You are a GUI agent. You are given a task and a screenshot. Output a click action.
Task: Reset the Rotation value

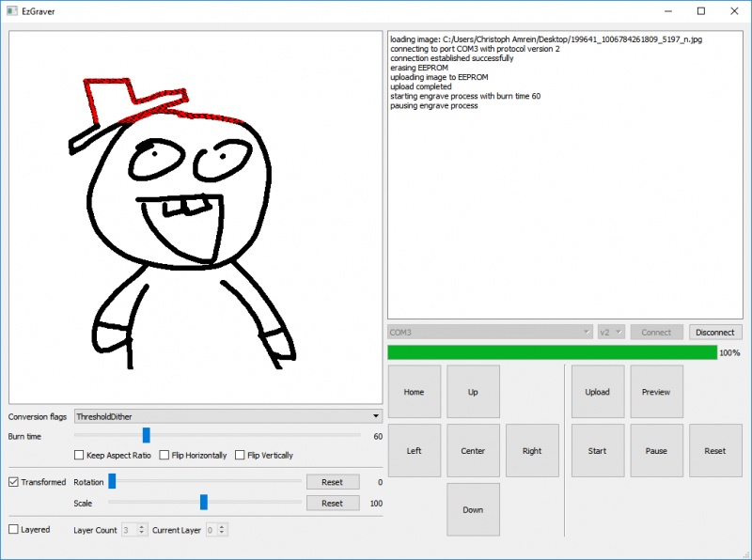coord(332,482)
